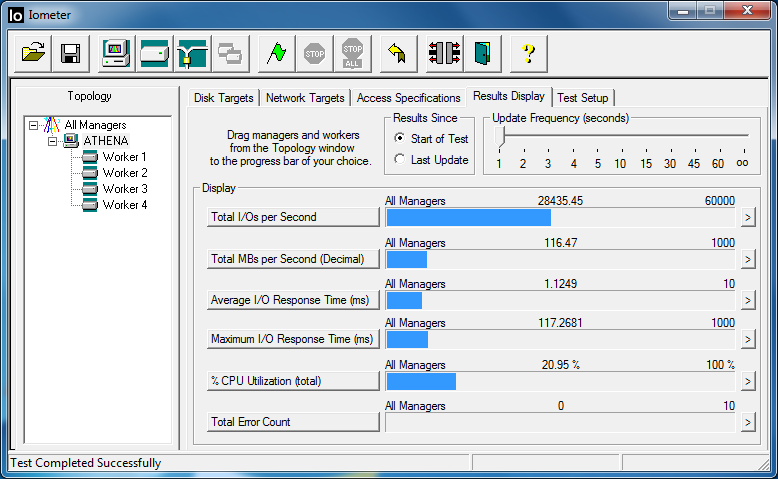The height and width of the screenshot is (479, 778).
Task: Click the % CPU Utilization (total) button
Action: coord(293,381)
